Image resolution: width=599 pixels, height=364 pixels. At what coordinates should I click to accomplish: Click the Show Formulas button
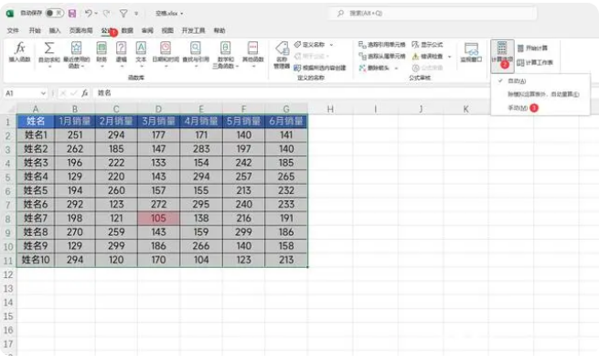tap(427, 45)
